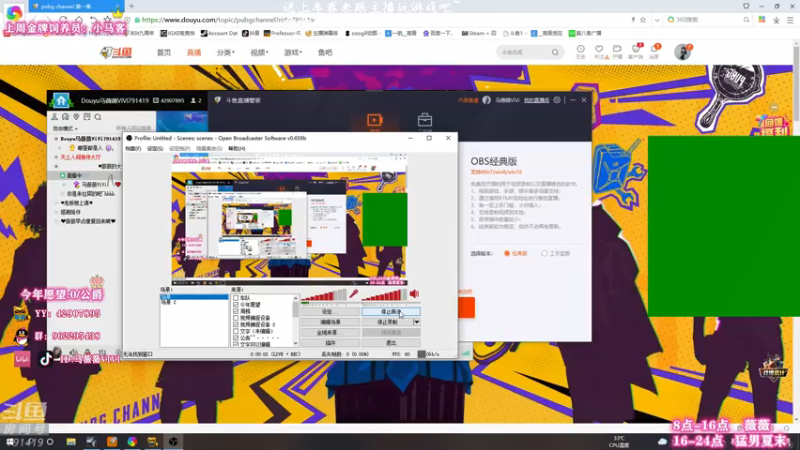The width and height of the screenshot is (800, 450).
Task: Adjust the desktop audio volume meter in OBS
Action: (x=385, y=295)
